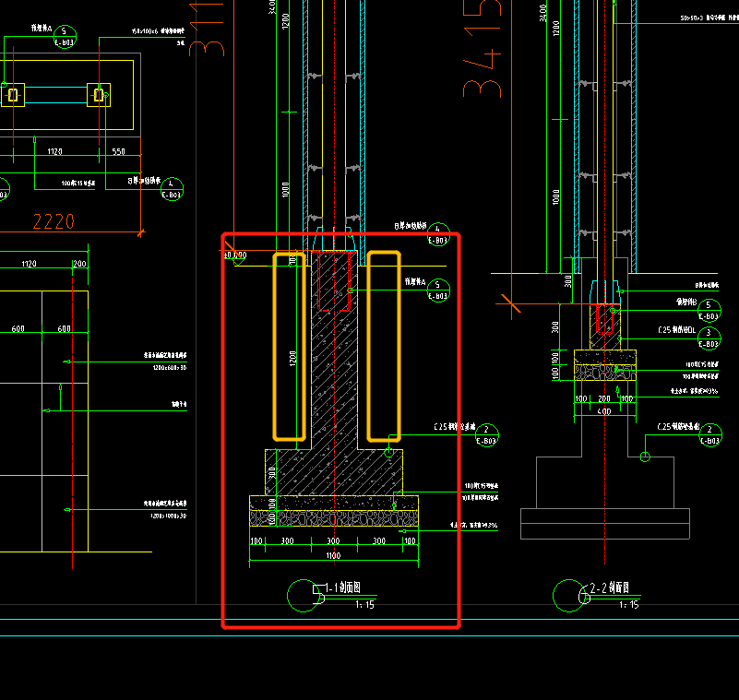Select the C25 label beside bubble 3
739x700 pixels.
click(677, 330)
